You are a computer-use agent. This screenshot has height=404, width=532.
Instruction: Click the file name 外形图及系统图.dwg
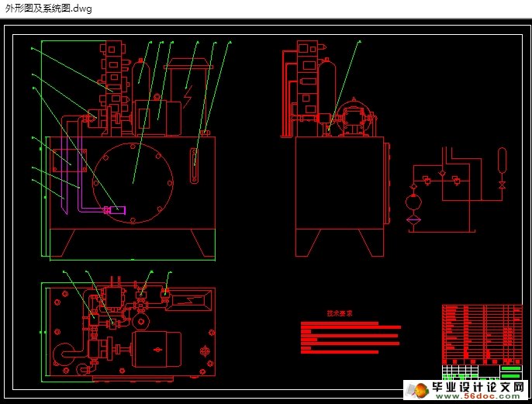coord(49,9)
